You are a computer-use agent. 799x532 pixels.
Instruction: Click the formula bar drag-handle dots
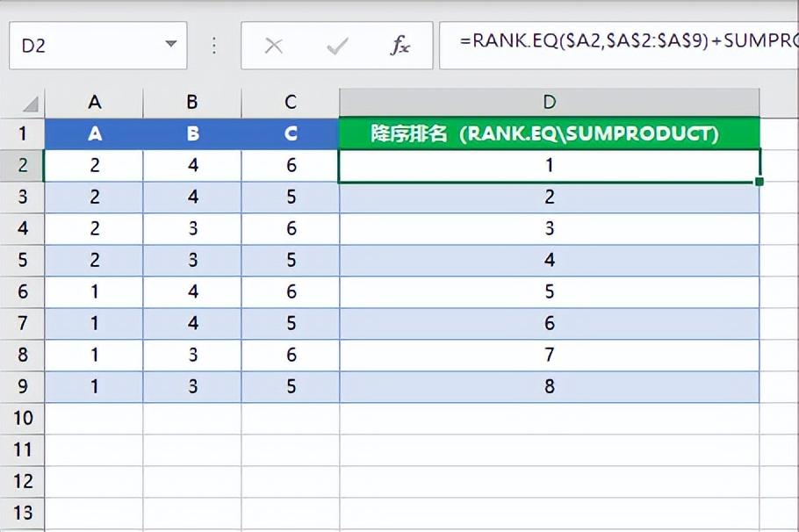(214, 46)
